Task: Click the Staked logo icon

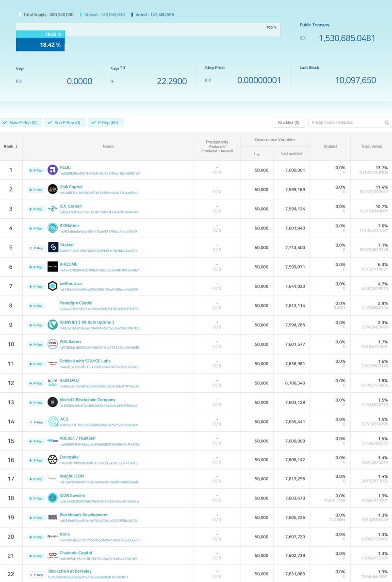Action: click(53, 247)
